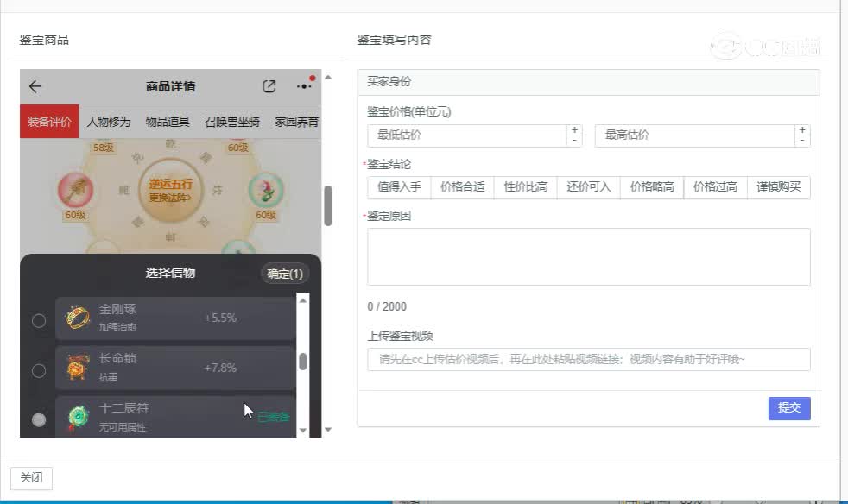Click plus stepper on 最低估价 field
Image resolution: width=848 pixels, height=504 pixels.
pyautogui.click(x=573, y=130)
